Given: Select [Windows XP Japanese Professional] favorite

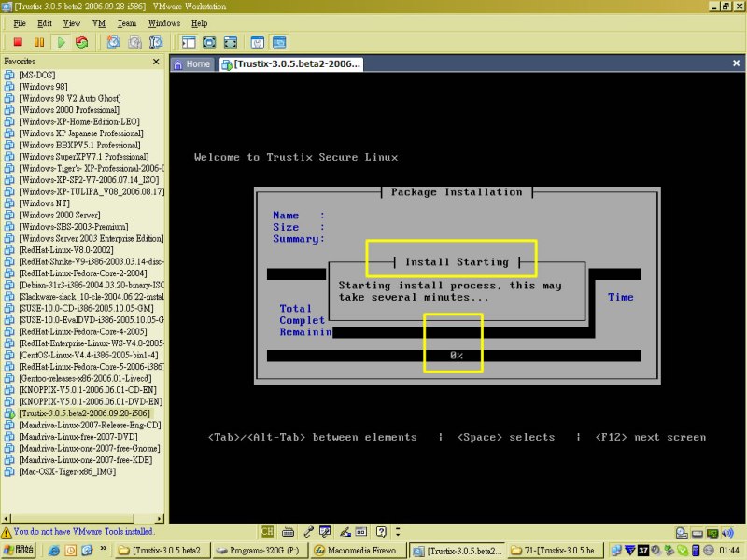Looking at the screenshot, I should [81, 133].
